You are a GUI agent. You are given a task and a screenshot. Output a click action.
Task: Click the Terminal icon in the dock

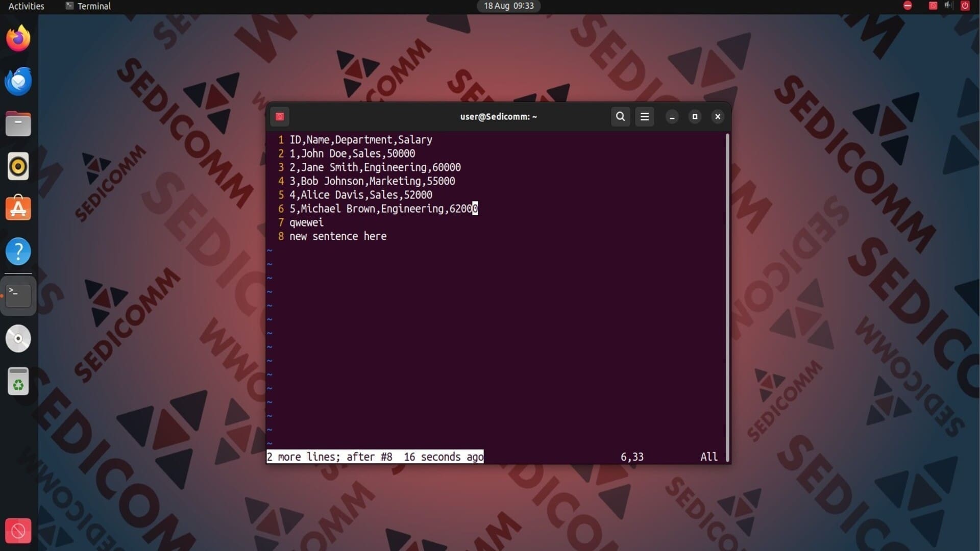click(x=18, y=295)
